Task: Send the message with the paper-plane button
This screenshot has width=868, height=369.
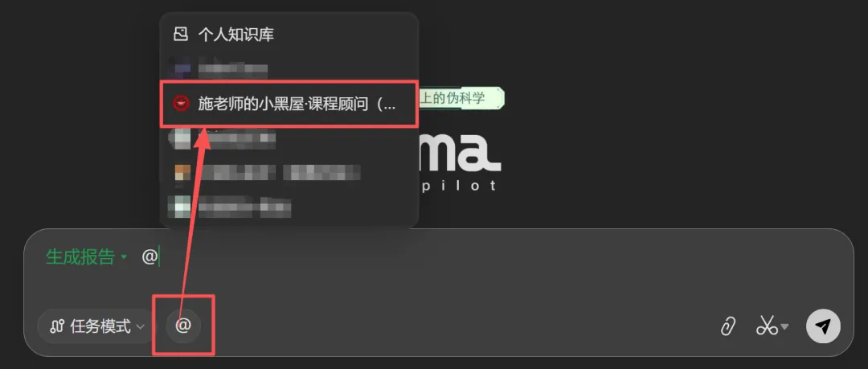Action: tap(823, 326)
